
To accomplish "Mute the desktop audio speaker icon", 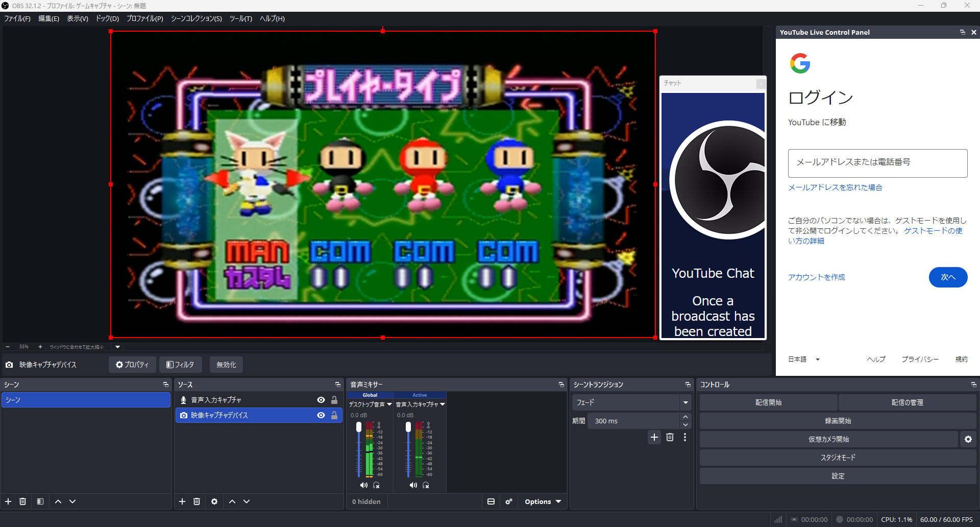I will pyautogui.click(x=363, y=485).
